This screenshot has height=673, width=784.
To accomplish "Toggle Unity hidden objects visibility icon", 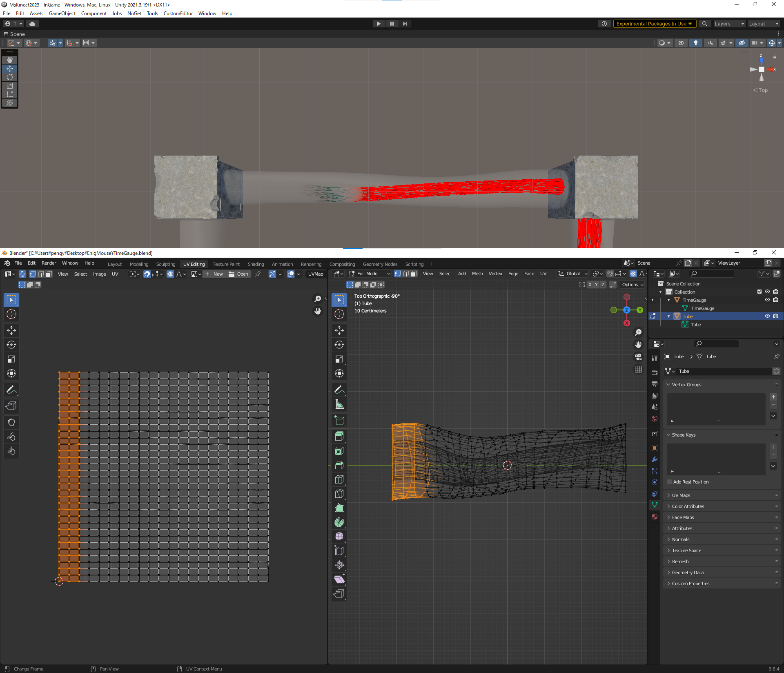I will click(x=742, y=43).
